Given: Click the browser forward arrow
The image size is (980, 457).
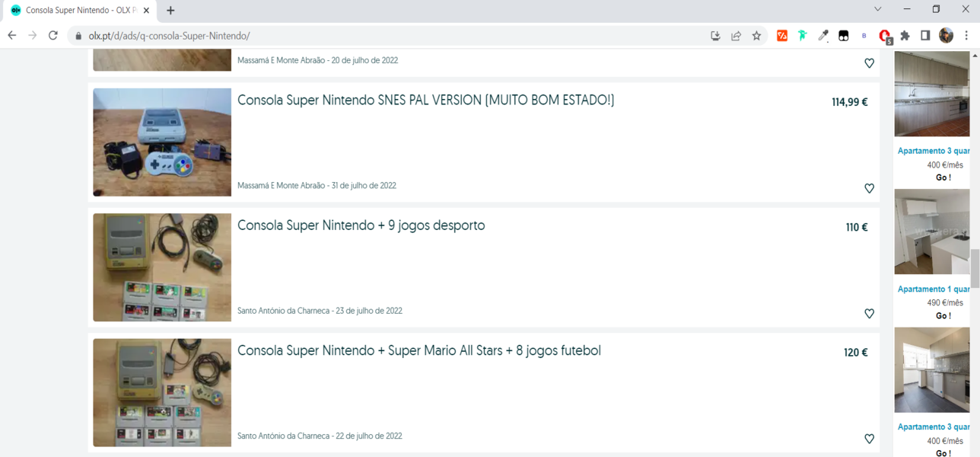Looking at the screenshot, I should click(32, 36).
